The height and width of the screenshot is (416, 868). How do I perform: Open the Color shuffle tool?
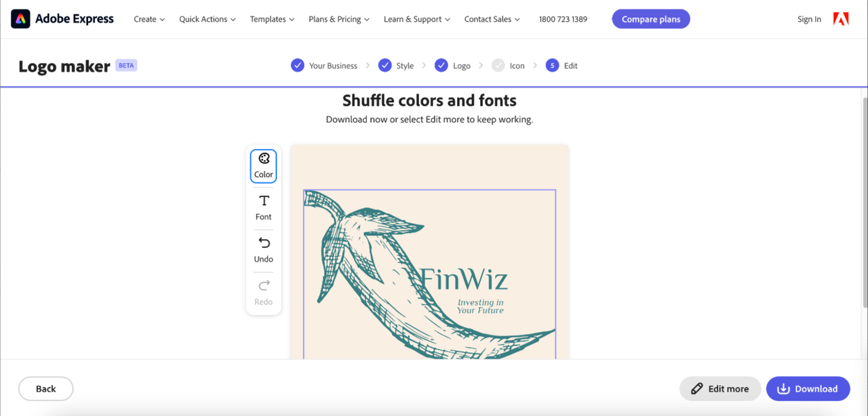coord(264,166)
